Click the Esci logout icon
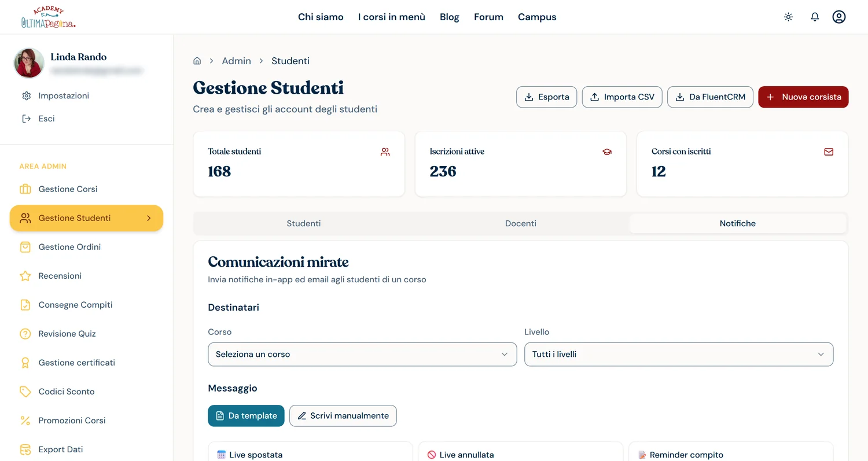 (x=26, y=119)
